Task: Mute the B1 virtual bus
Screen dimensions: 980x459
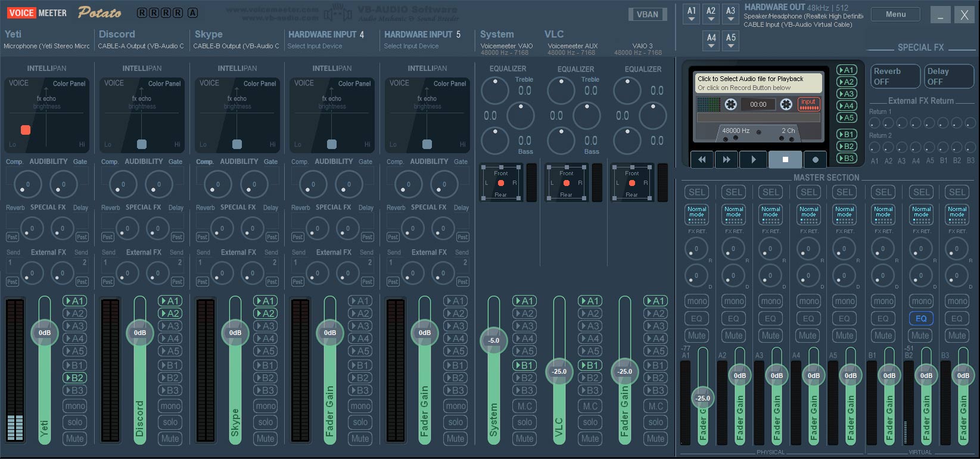Action: tap(883, 336)
